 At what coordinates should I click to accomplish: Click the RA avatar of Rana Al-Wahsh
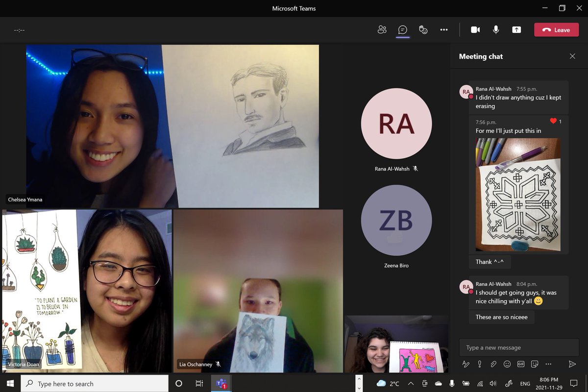[396, 124]
